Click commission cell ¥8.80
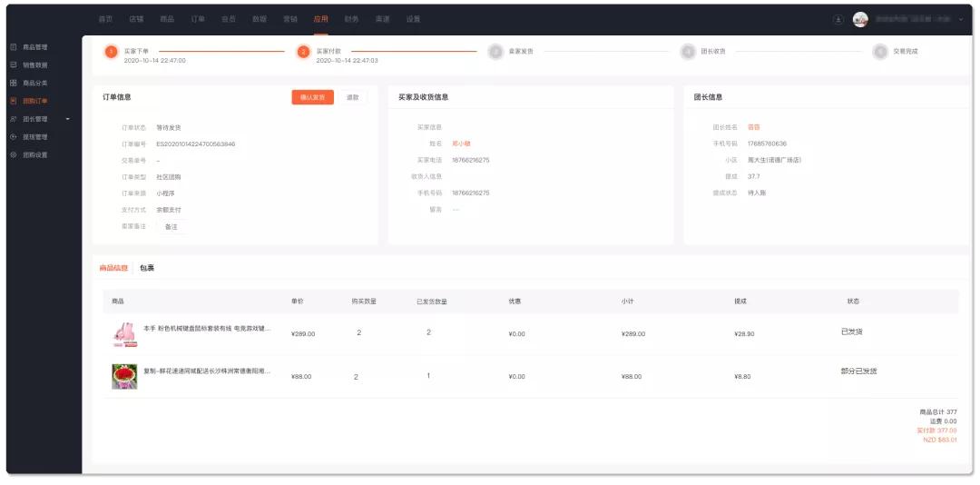This screenshot has height=485, width=980. click(x=742, y=377)
